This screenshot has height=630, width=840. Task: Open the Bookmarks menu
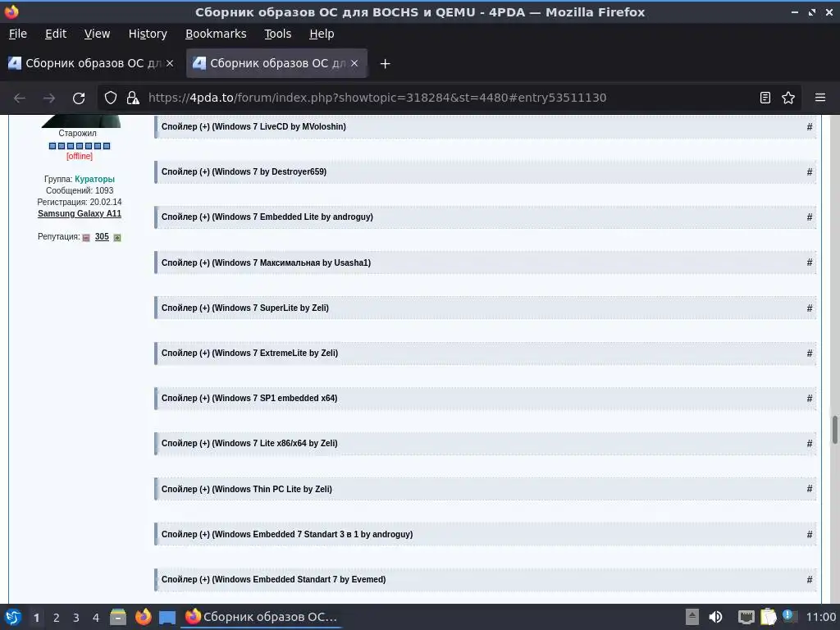[216, 34]
